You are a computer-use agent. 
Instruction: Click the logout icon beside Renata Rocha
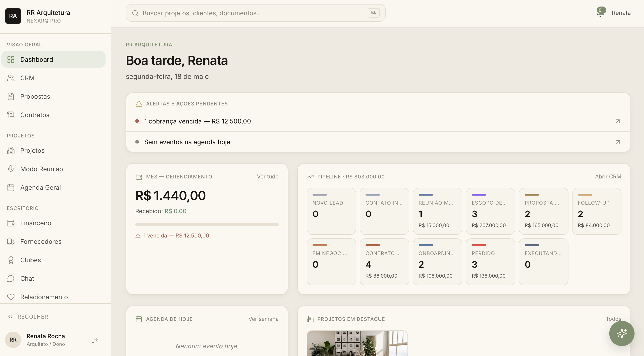point(94,340)
